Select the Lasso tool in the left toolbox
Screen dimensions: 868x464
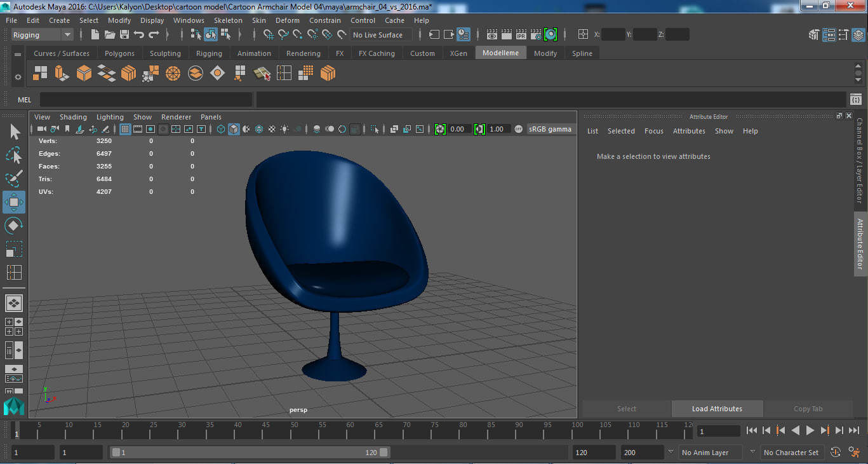click(14, 155)
